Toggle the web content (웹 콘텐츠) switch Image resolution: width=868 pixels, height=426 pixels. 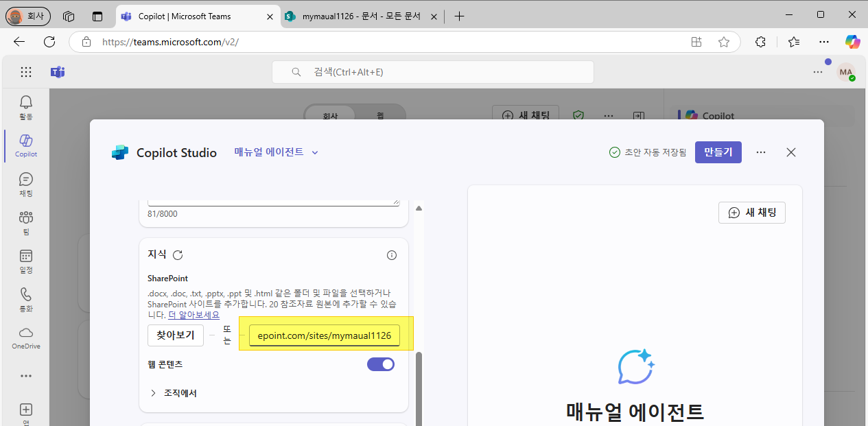[381, 364]
